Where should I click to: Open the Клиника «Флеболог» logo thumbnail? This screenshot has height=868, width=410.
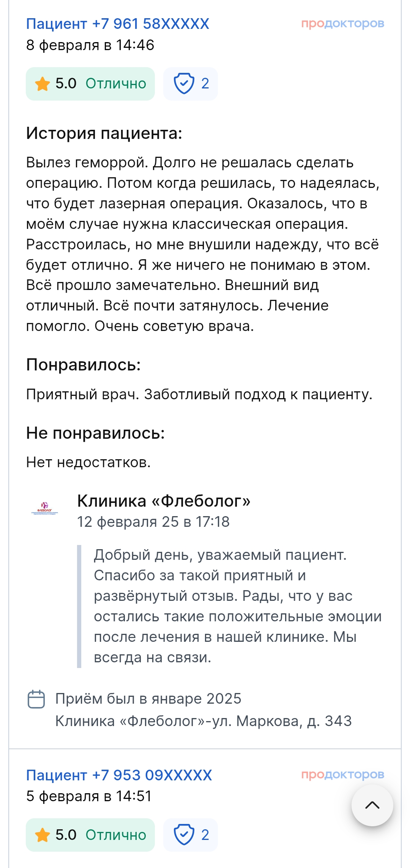(x=45, y=508)
